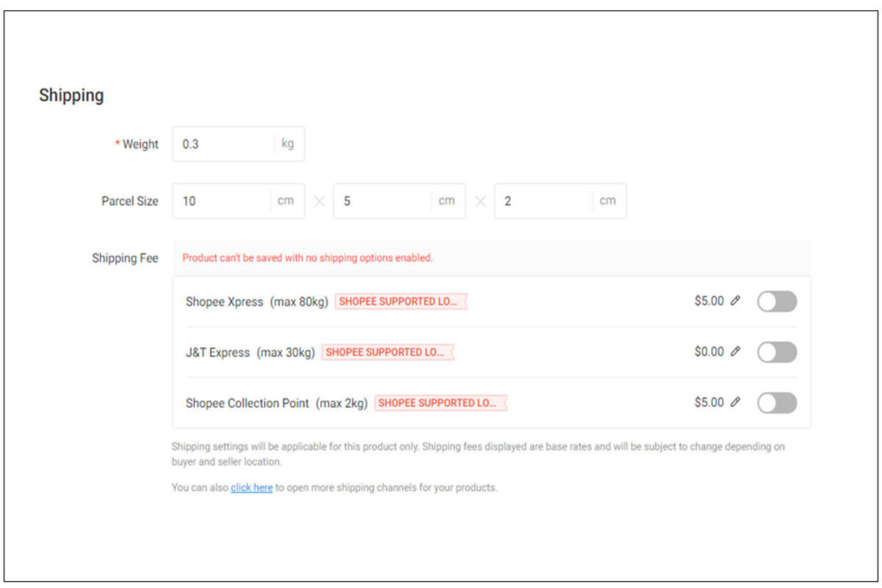The image size is (882, 588).
Task: Click the $5.00 fee for Shopee Xpress
Action: pyautogui.click(x=709, y=301)
